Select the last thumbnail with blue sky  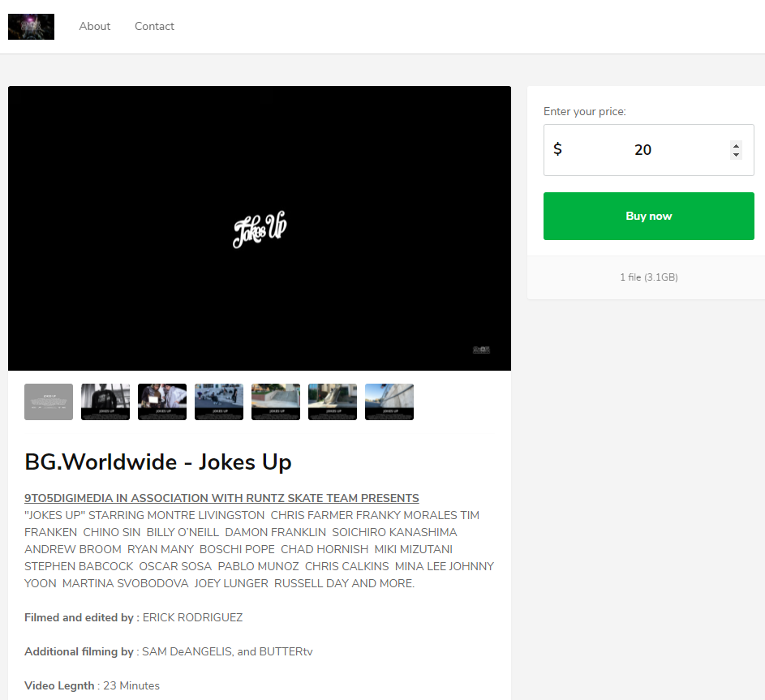coord(389,402)
